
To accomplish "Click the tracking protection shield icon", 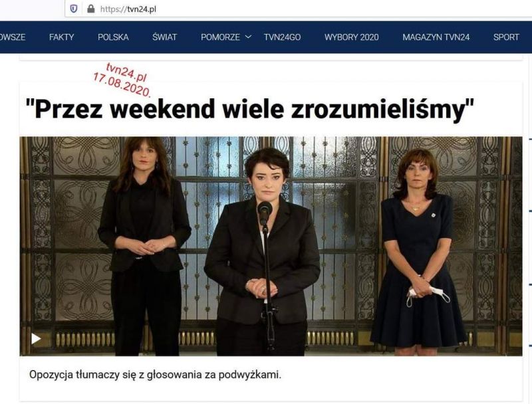I will click(x=74, y=9).
